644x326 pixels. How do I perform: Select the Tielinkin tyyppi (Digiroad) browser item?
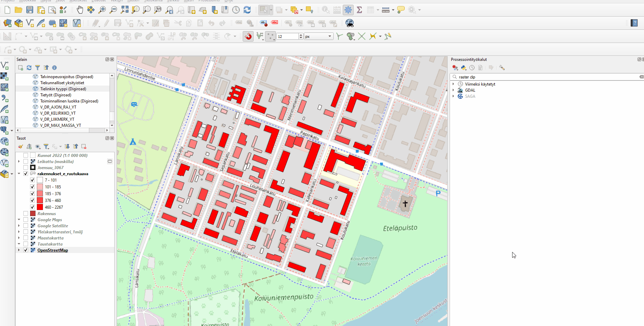click(63, 89)
